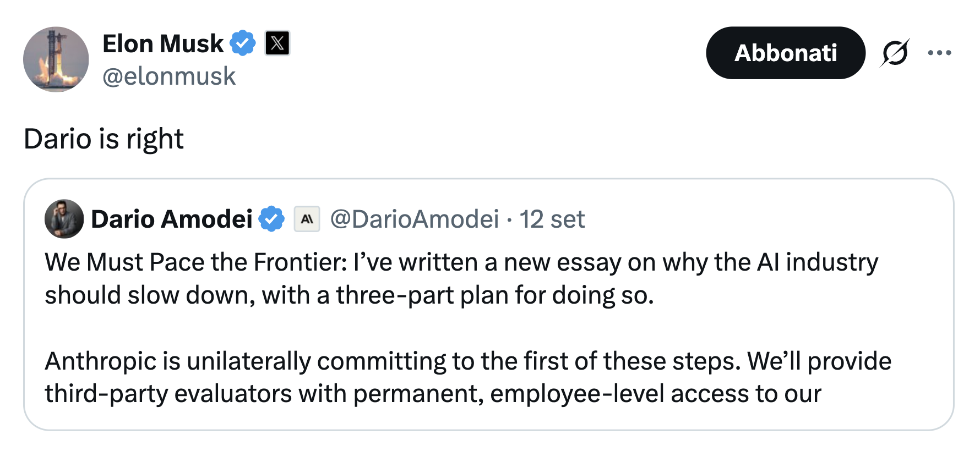Open the @DarioAmodei handle
980x462 pixels.
[415, 219]
